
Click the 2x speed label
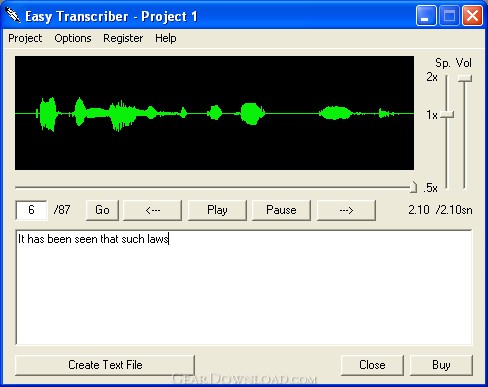point(432,77)
